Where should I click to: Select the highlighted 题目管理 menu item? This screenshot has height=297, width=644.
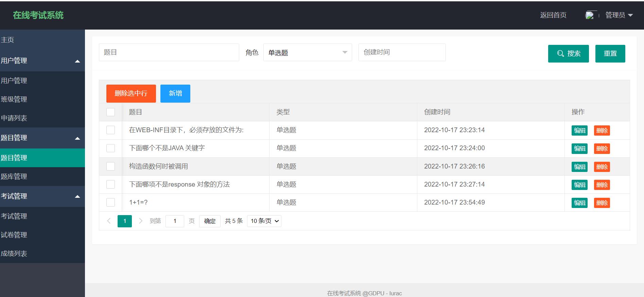tap(42, 158)
